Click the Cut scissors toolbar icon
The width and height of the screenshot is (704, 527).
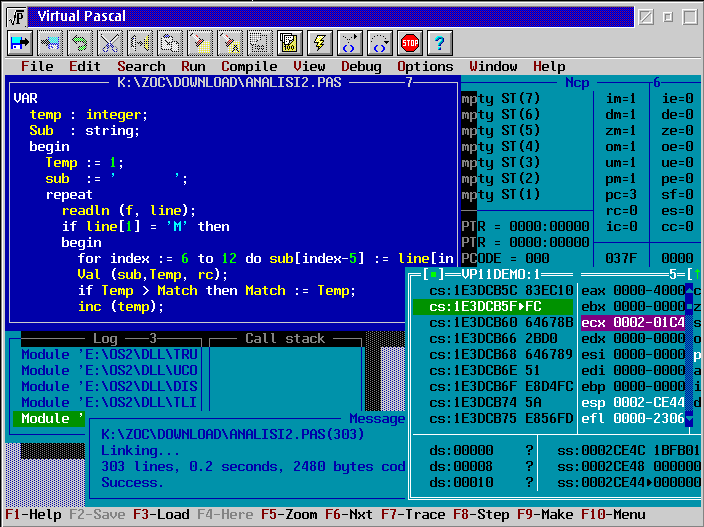110,42
